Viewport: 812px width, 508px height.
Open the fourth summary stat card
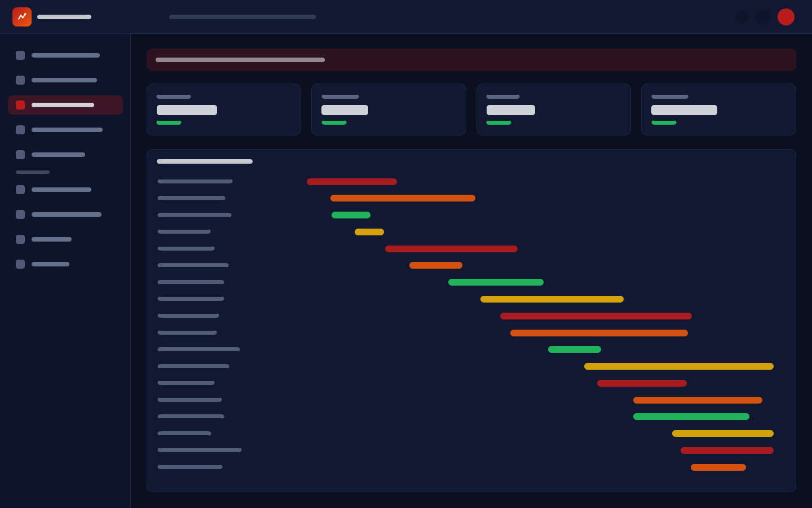tap(718, 110)
